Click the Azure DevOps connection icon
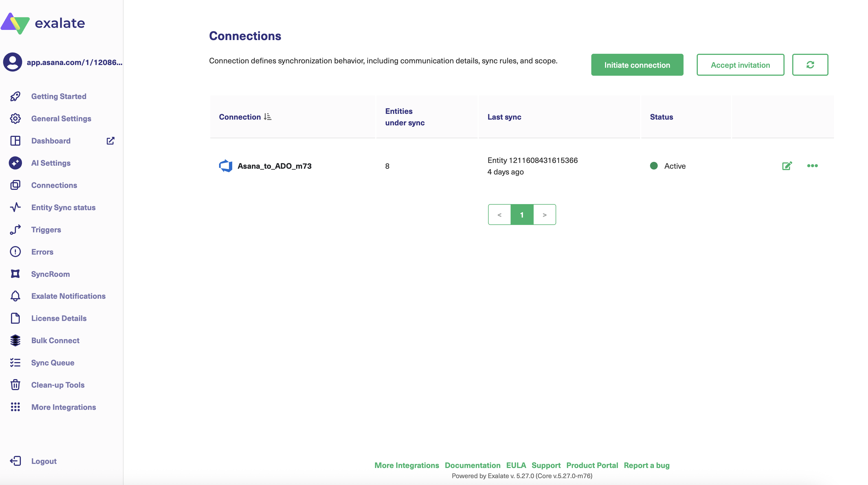 pyautogui.click(x=225, y=166)
